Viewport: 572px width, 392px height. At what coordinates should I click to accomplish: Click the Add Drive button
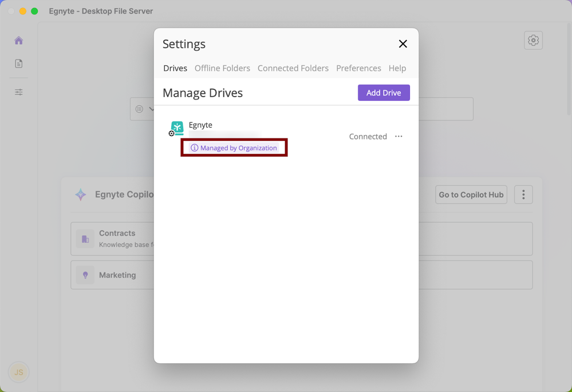point(384,93)
